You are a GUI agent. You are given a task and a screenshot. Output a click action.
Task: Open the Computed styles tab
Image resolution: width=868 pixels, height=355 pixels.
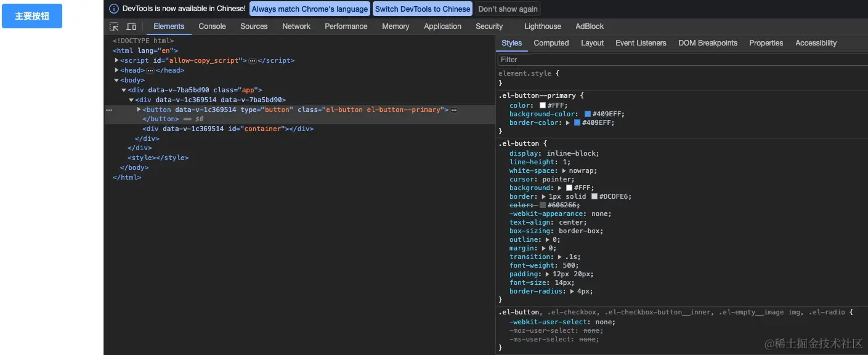[551, 43]
